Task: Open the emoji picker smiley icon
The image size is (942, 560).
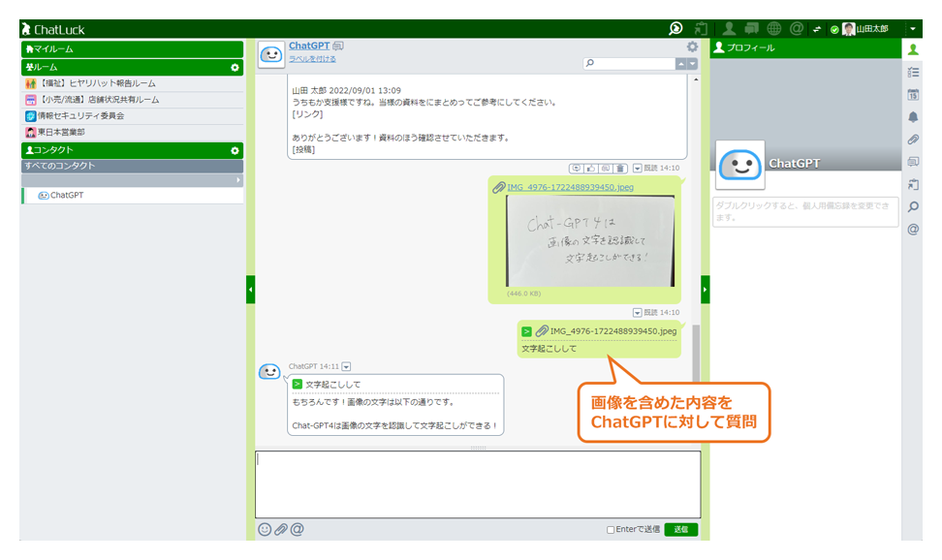Action: tap(265, 529)
